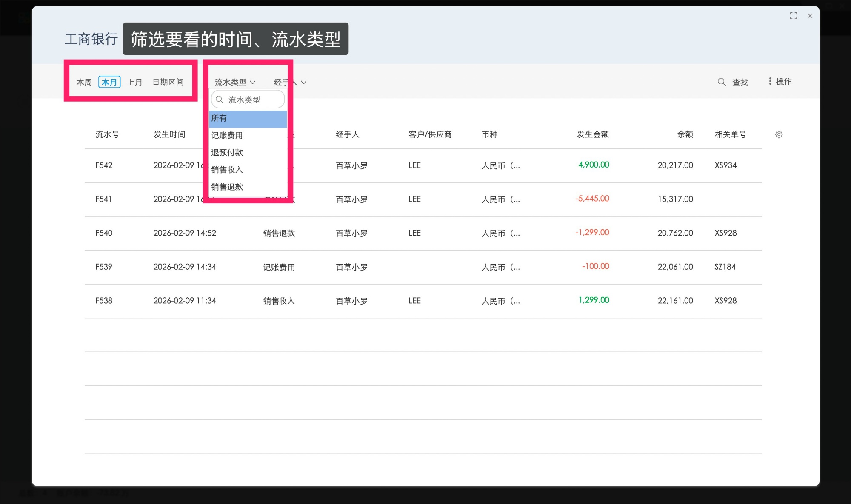Click the magnifier inside the 流水类型 search box
The width and height of the screenshot is (851, 504).
point(220,99)
